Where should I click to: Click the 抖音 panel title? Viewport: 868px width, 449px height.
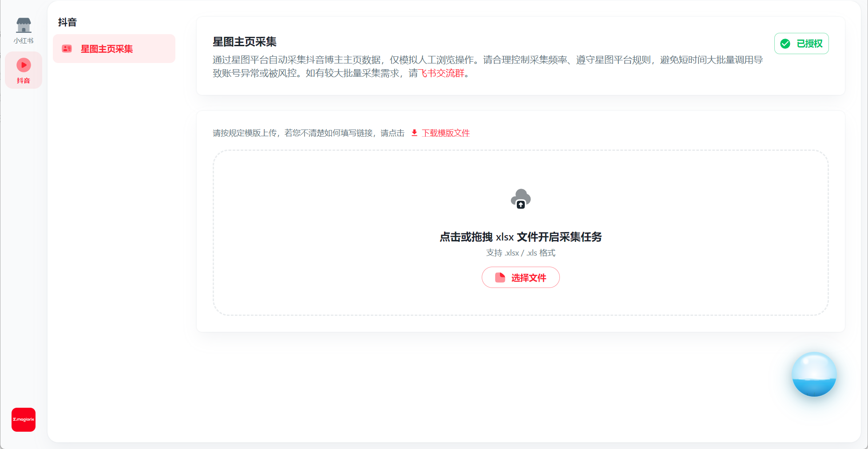pos(67,22)
